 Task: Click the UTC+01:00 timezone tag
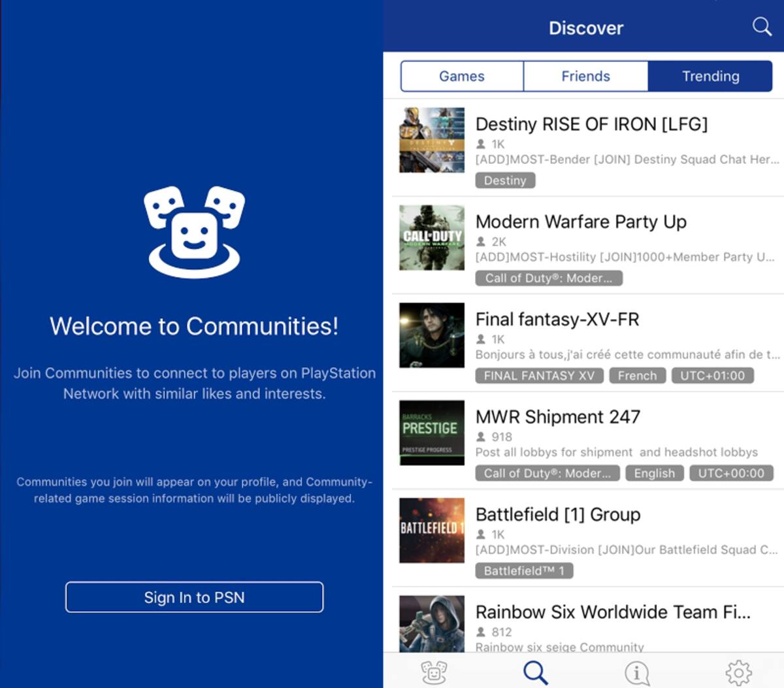click(713, 376)
